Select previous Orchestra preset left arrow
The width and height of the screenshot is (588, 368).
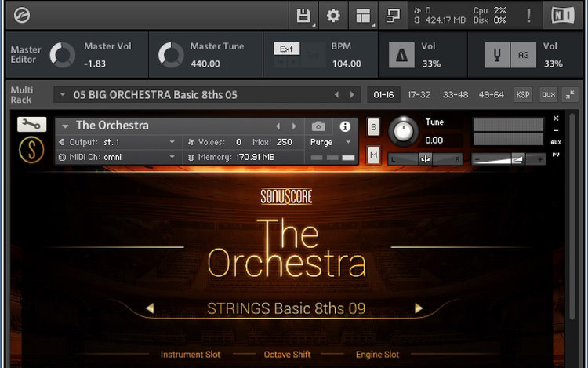(x=150, y=308)
